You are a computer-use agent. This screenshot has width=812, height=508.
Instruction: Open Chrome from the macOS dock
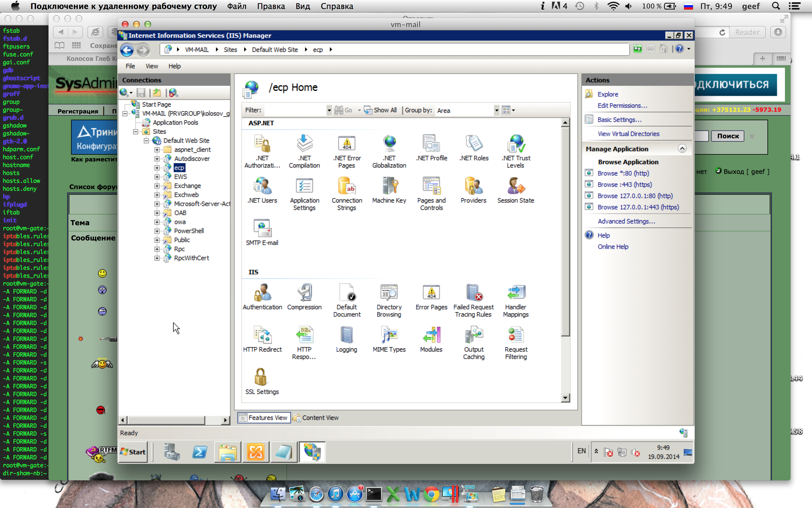pyautogui.click(x=431, y=494)
